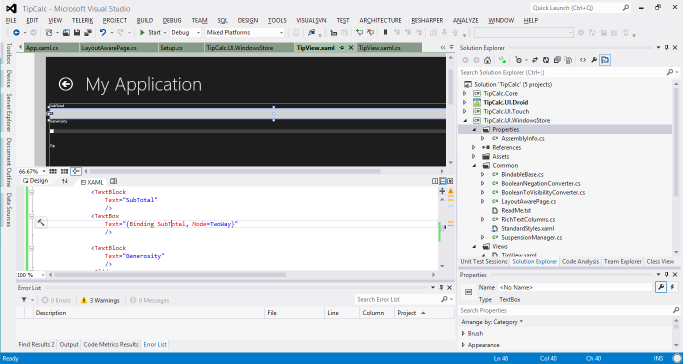The height and width of the screenshot is (364, 683).
Task: Toggle the 0 Messages filter in Error List
Action: (x=149, y=300)
